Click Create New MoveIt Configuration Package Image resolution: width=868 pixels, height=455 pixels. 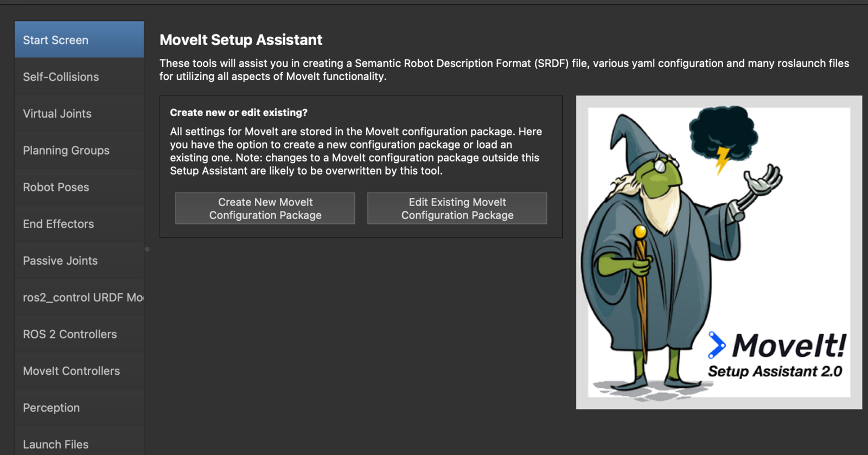pyautogui.click(x=265, y=208)
